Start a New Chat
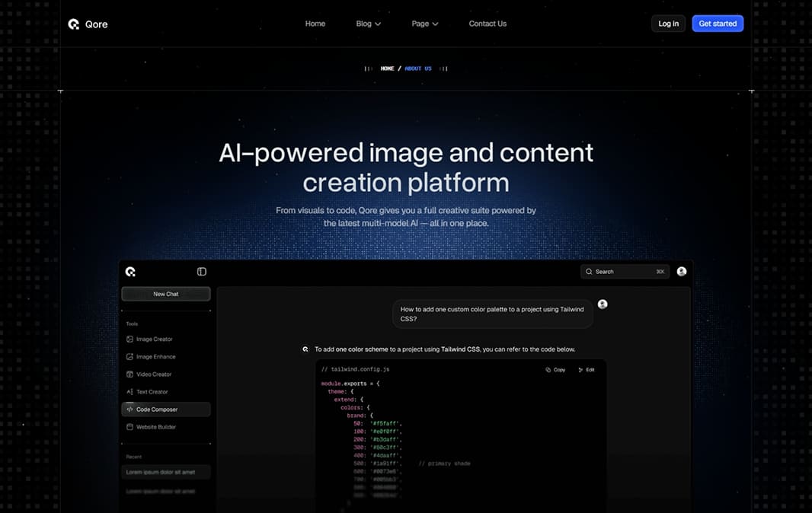Image resolution: width=812 pixels, height=513 pixels. click(x=165, y=294)
